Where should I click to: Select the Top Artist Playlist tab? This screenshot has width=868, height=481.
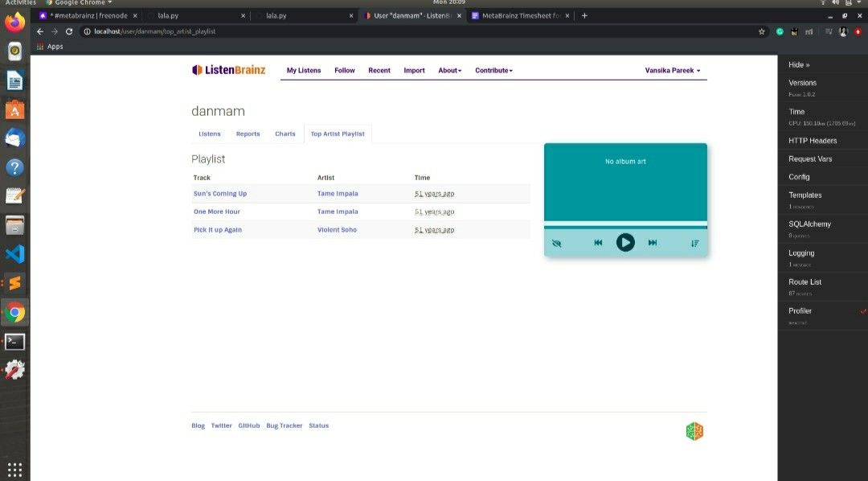338,134
